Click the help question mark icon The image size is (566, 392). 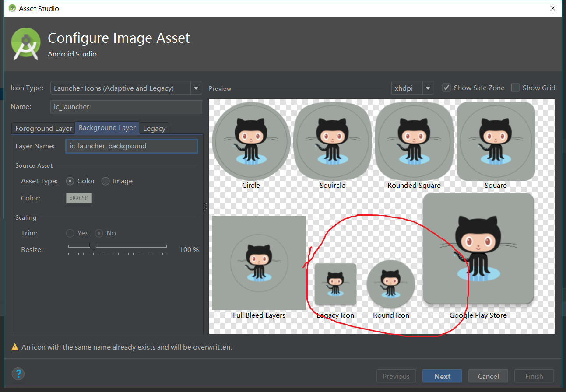(x=18, y=374)
